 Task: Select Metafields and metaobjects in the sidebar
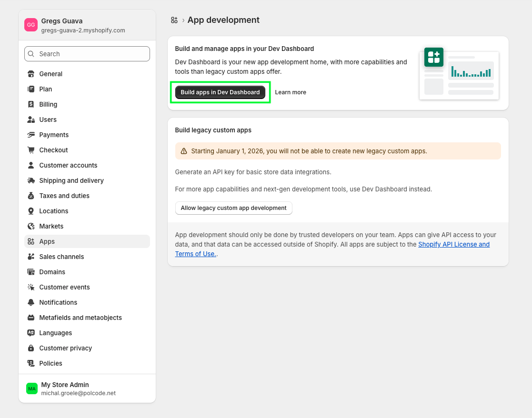(80, 318)
